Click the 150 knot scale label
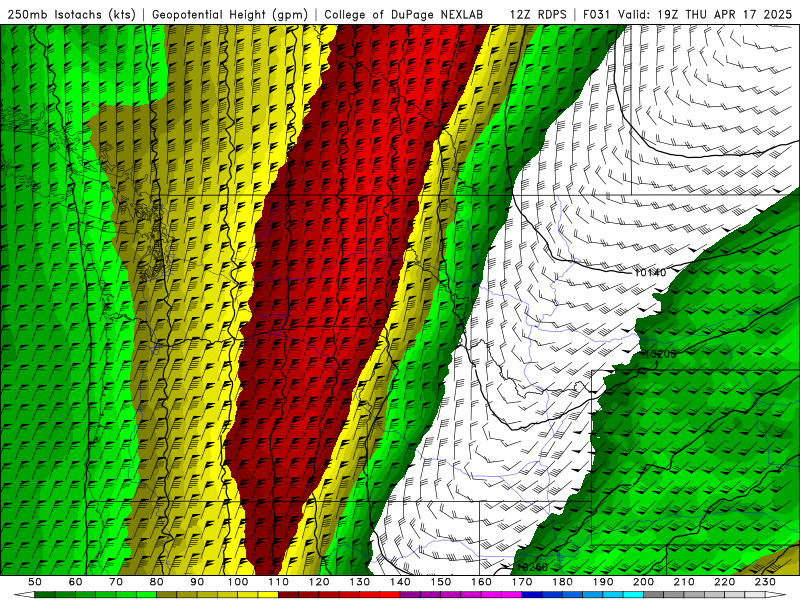Viewport: 800px width, 600px height. [441, 582]
